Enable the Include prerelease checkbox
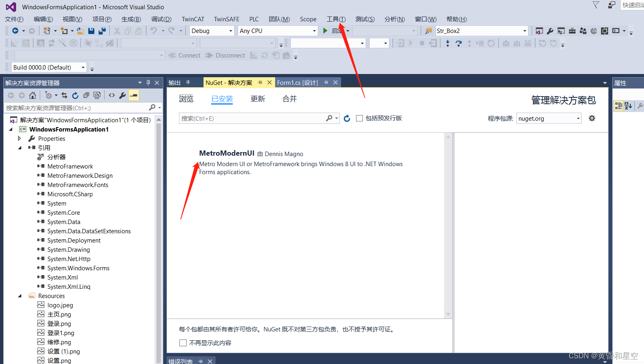The width and height of the screenshot is (644, 364). (359, 118)
